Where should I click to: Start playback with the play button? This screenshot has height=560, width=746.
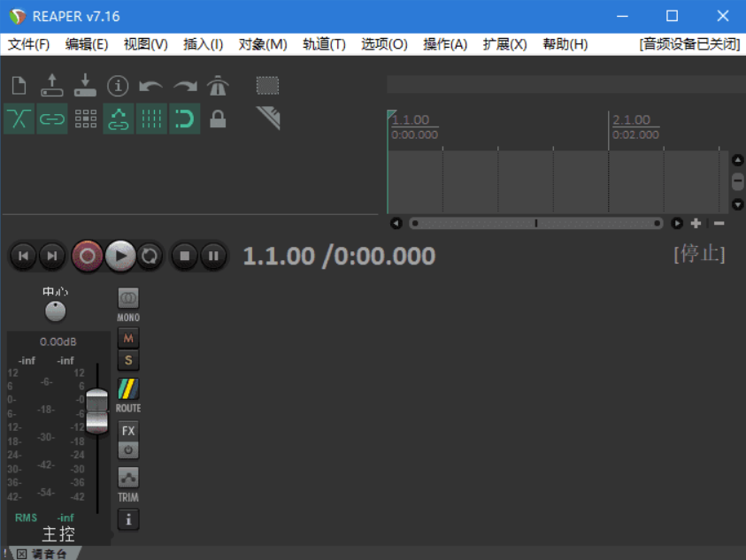(x=120, y=256)
